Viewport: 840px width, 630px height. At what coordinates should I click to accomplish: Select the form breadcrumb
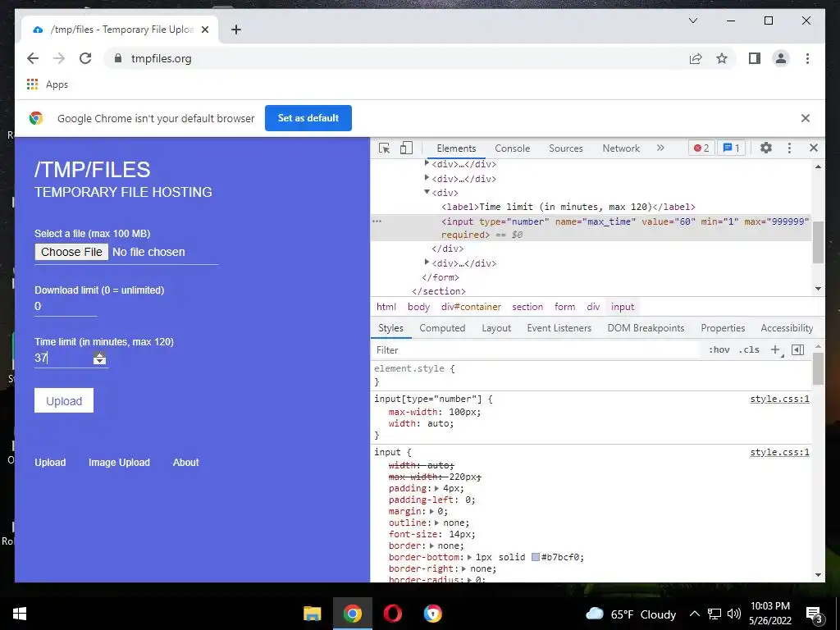pyautogui.click(x=564, y=307)
